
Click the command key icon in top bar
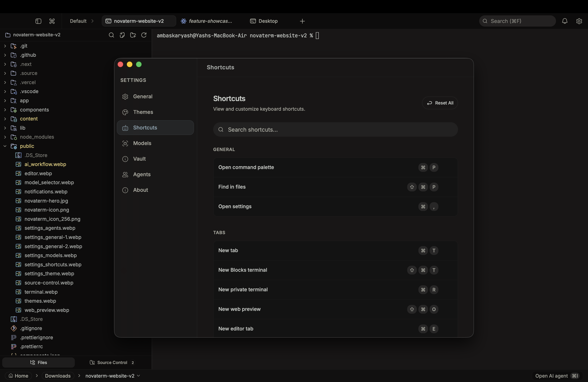[x=52, y=21]
